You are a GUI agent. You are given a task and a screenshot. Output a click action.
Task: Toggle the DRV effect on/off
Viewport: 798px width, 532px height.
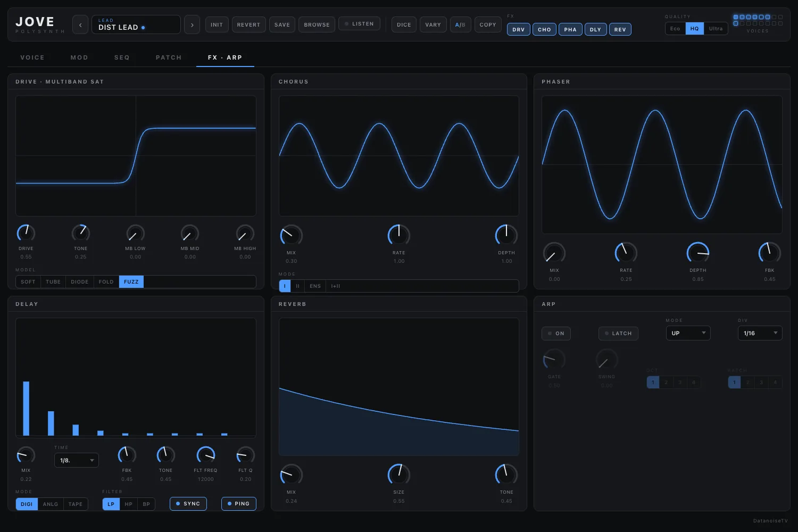click(x=519, y=30)
